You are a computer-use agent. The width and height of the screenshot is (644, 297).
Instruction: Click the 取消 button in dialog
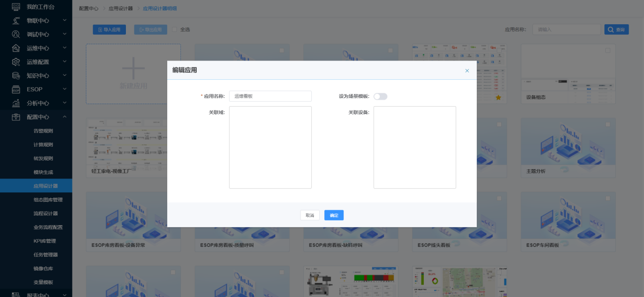[x=310, y=215]
